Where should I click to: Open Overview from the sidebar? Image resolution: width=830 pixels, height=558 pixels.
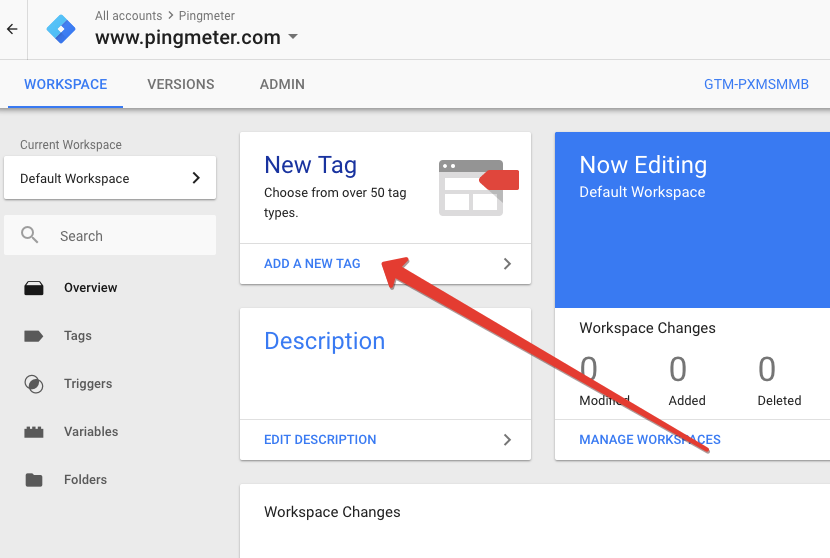(91, 287)
